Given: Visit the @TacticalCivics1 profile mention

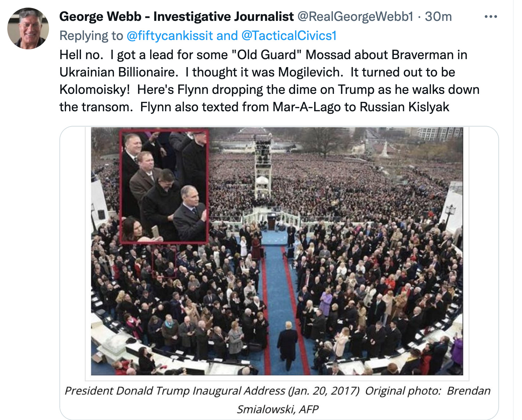Looking at the screenshot, I should click(x=289, y=35).
